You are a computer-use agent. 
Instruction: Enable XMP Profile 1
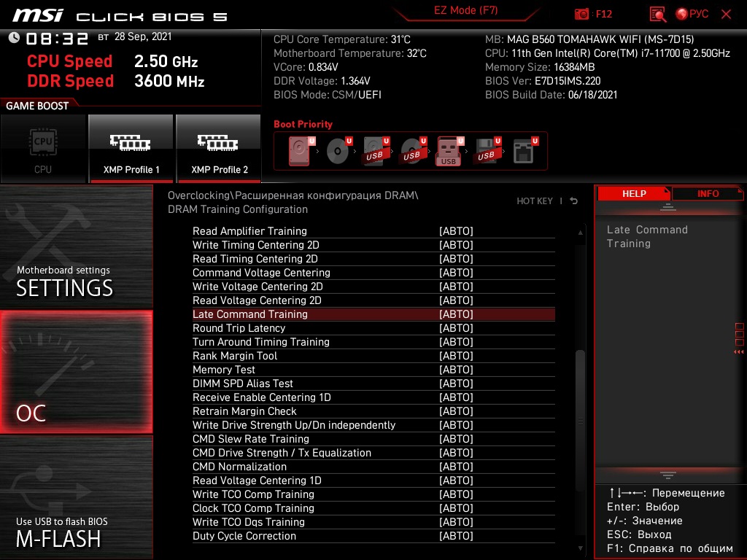pyautogui.click(x=131, y=149)
